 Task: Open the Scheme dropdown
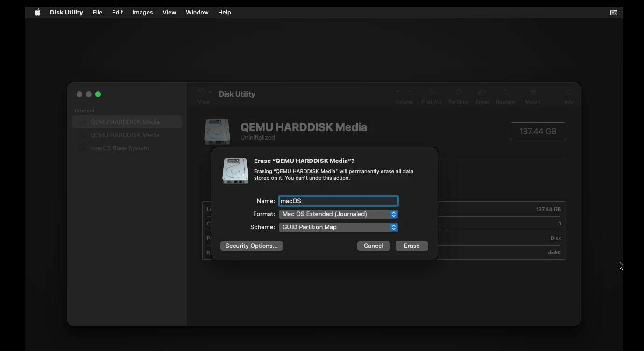point(338,227)
